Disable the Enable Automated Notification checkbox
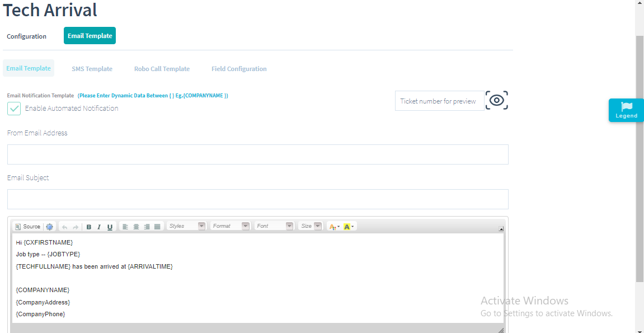 (14, 109)
